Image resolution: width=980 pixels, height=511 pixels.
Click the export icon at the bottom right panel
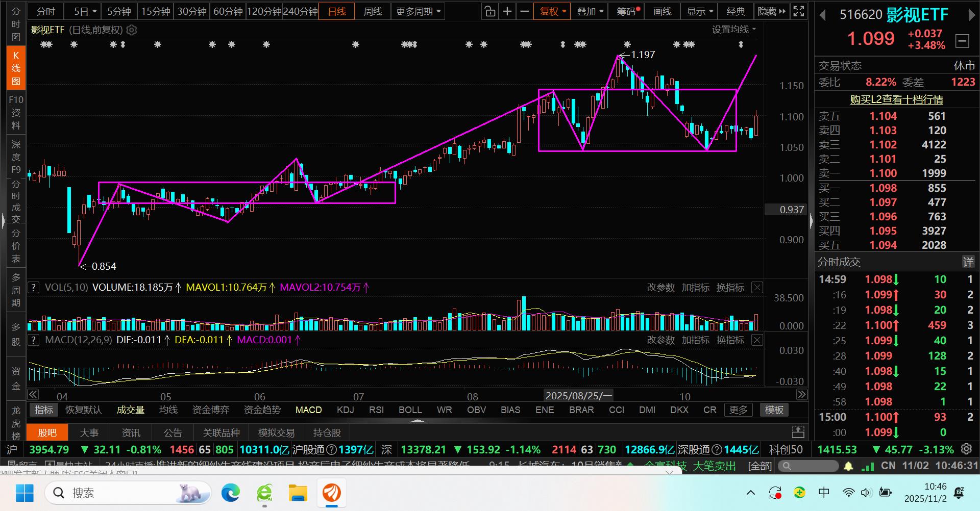click(798, 432)
